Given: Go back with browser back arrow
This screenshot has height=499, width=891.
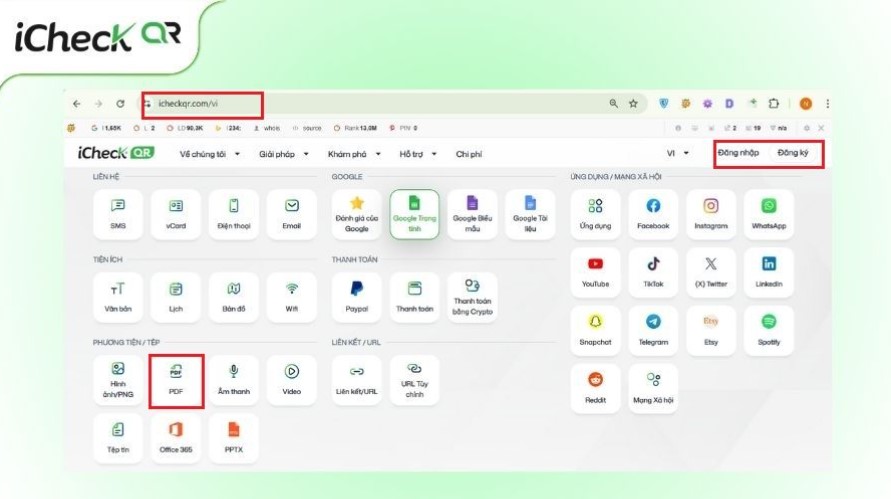Looking at the screenshot, I should pyautogui.click(x=77, y=103).
